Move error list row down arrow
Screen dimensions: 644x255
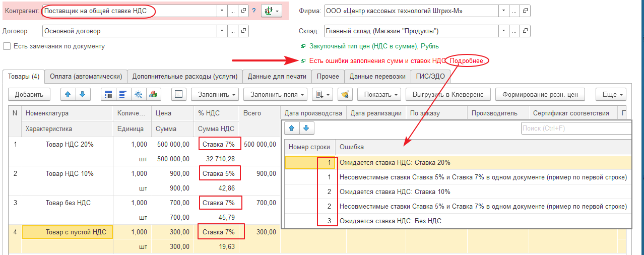tap(305, 128)
